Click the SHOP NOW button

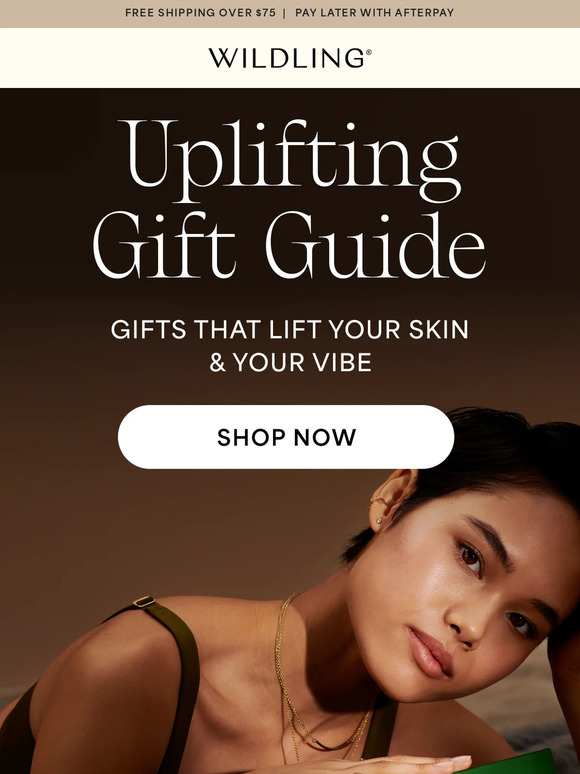tap(286, 437)
